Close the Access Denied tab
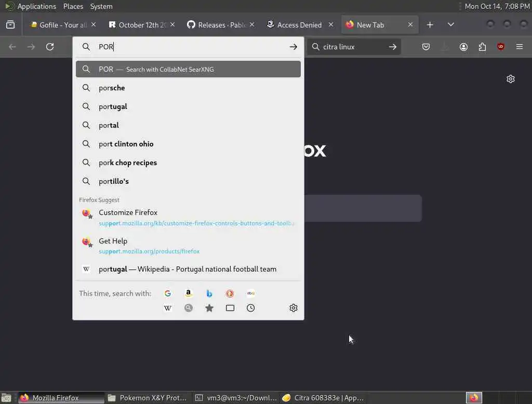532x404 pixels. [x=331, y=25]
